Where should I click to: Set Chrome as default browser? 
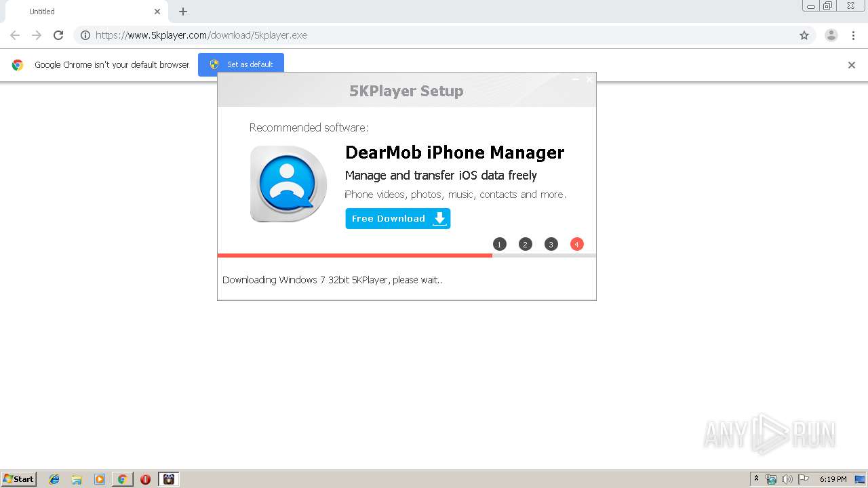click(241, 64)
